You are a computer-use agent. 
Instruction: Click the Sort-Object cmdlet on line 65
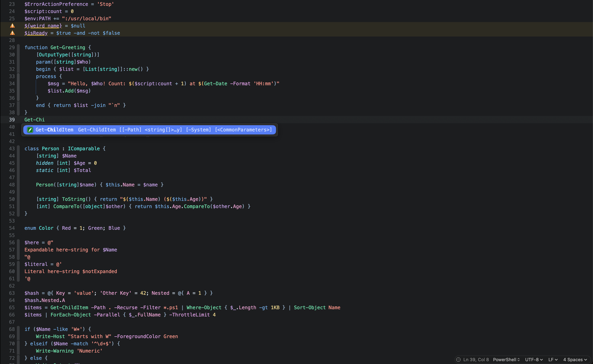310,307
